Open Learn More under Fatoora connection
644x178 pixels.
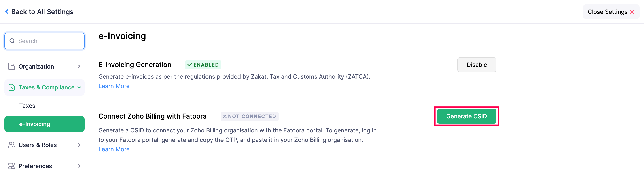114,149
